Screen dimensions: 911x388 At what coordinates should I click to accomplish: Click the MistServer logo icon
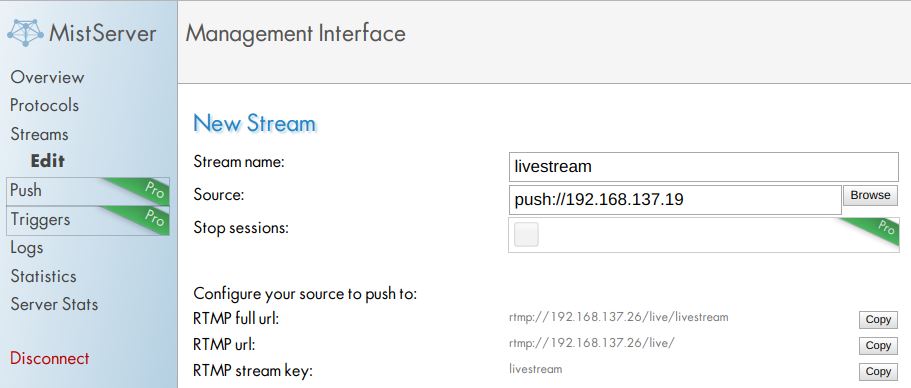[25, 33]
